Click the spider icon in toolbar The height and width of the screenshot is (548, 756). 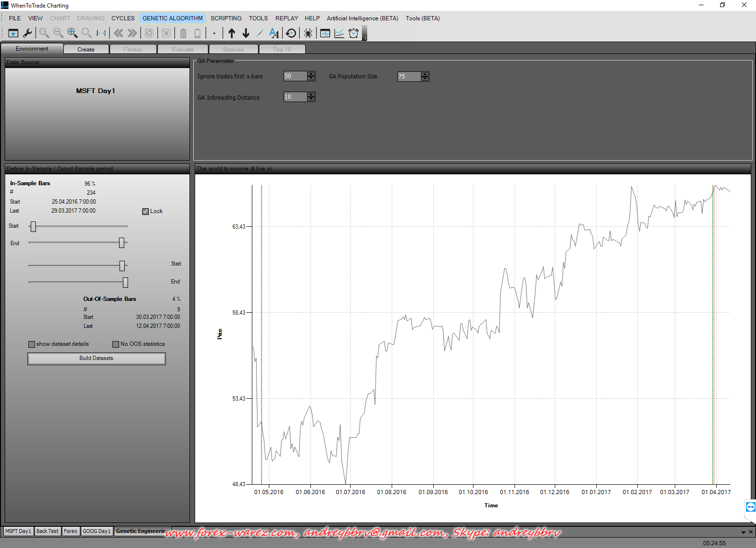(308, 33)
